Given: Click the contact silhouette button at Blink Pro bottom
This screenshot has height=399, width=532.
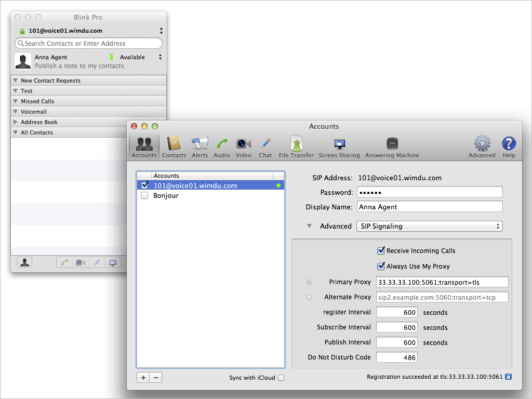Looking at the screenshot, I should (25, 262).
